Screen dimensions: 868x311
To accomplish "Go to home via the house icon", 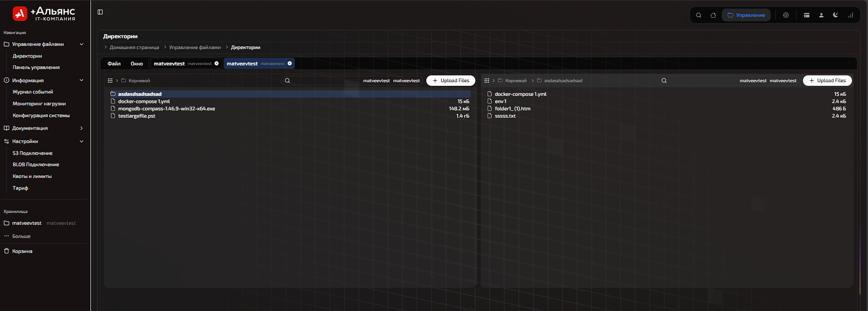I will coord(713,15).
